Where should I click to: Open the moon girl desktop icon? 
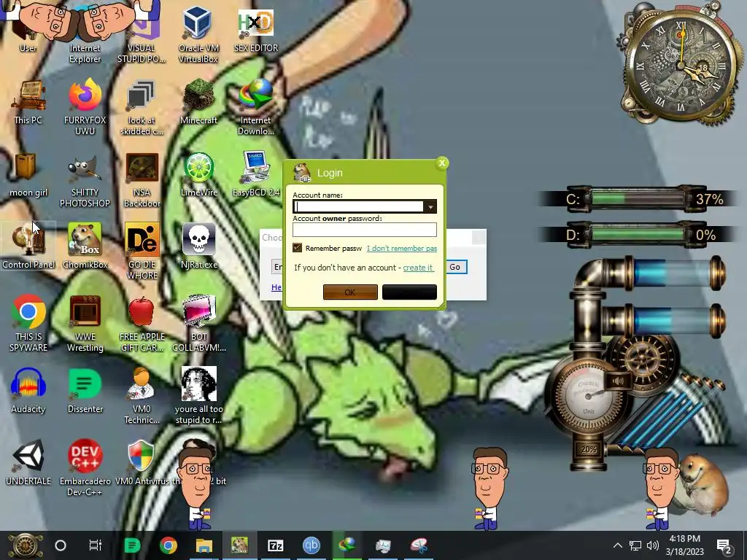tap(28, 175)
